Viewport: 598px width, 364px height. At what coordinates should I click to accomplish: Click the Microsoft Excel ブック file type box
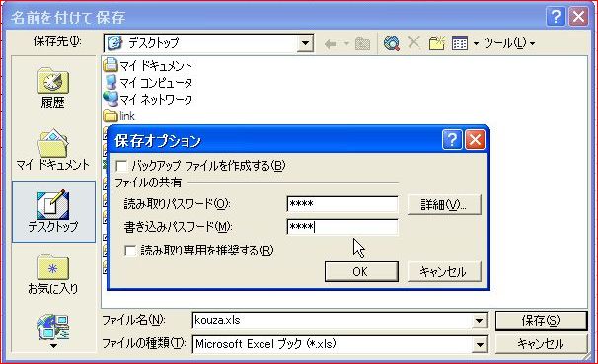[x=333, y=344]
